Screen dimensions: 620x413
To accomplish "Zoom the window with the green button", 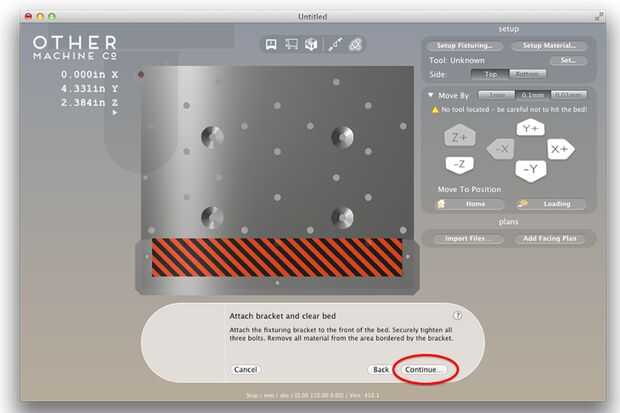I will [52, 17].
